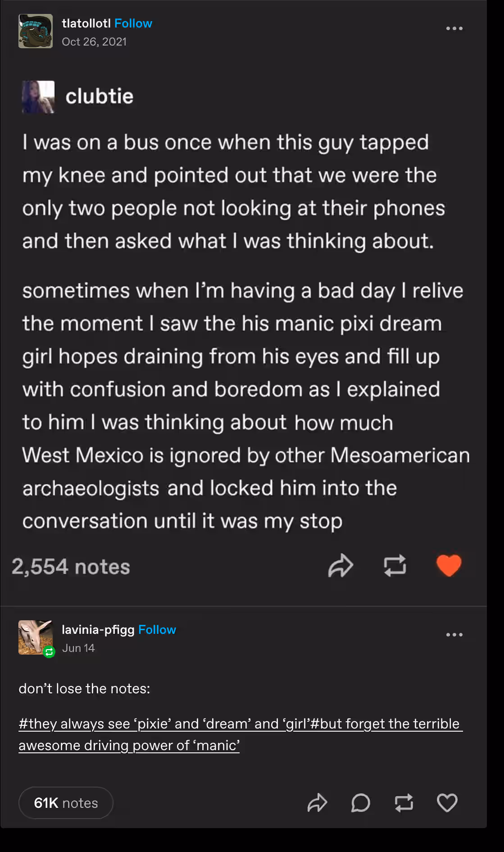Viewport: 504px width, 852px height.
Task: Click the 2,554 notes count
Action: tap(71, 567)
